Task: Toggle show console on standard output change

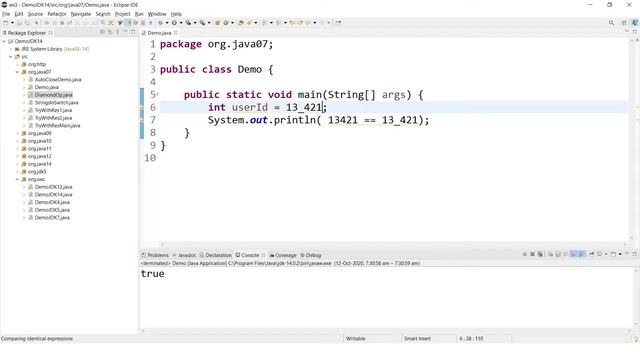Action: pyautogui.click(x=573, y=254)
